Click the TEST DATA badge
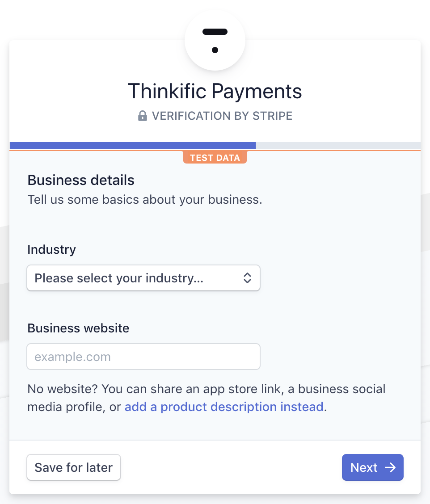Viewport: 430px width, 504px height. tap(215, 157)
